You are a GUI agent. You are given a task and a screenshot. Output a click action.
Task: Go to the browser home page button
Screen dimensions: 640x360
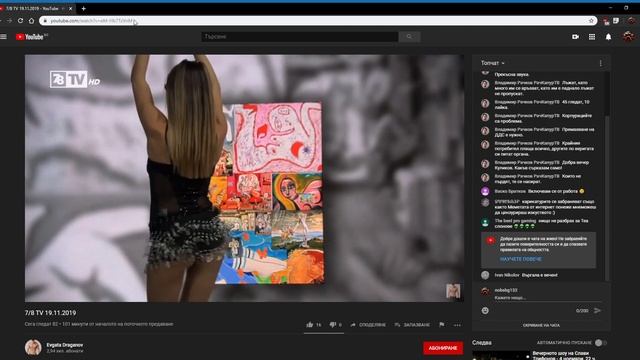tap(31, 20)
